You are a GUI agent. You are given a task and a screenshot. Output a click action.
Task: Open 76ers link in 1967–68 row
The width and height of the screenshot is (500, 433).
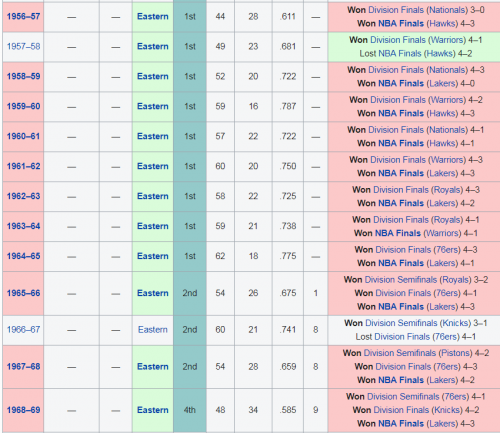pyautogui.click(x=448, y=367)
